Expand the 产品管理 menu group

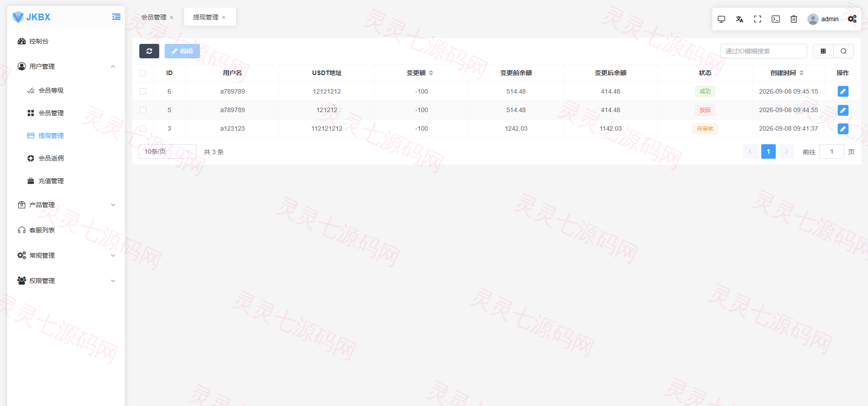(66, 205)
